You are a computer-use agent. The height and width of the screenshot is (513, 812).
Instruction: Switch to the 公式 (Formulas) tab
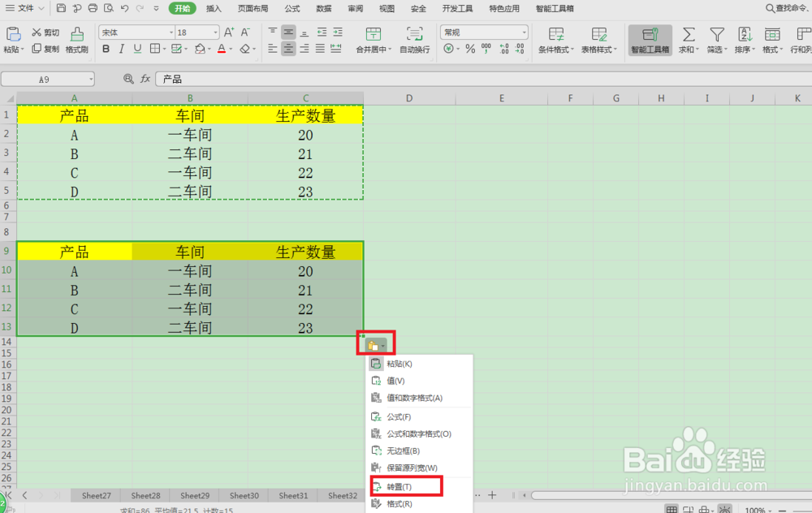click(292, 8)
